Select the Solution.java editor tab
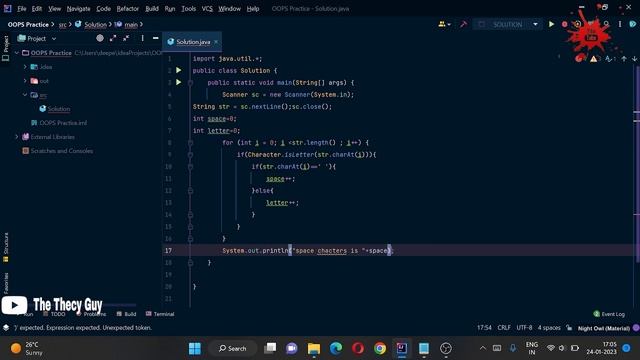Screen dimensions: 640x360 click(193, 42)
